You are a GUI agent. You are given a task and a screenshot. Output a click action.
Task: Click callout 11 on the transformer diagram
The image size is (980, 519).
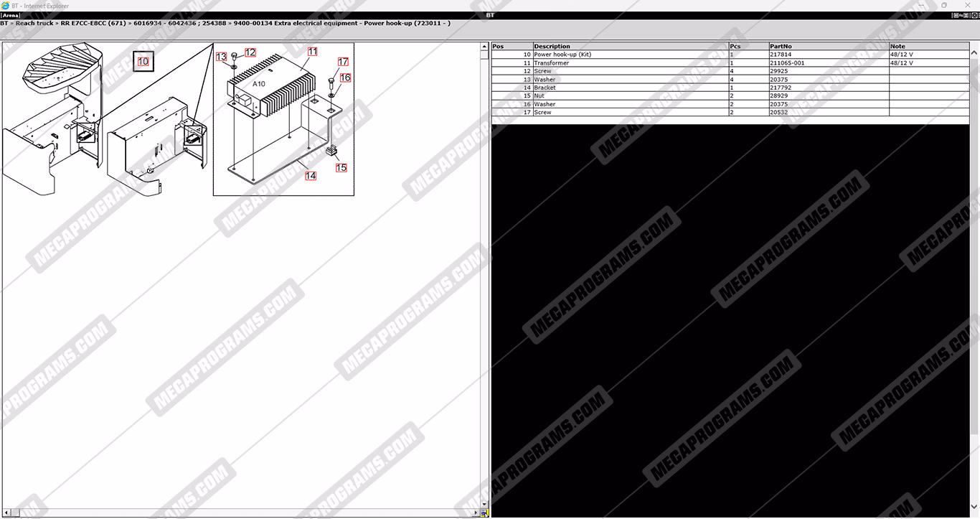click(x=312, y=52)
